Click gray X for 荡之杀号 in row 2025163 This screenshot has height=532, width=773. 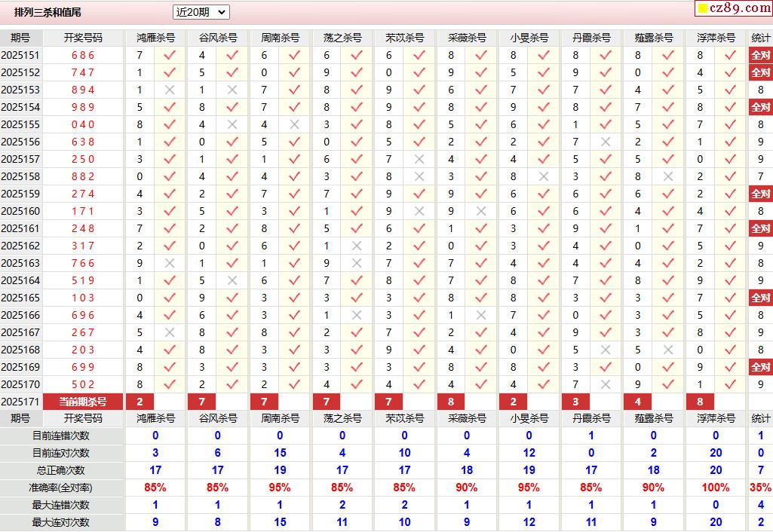point(357,263)
